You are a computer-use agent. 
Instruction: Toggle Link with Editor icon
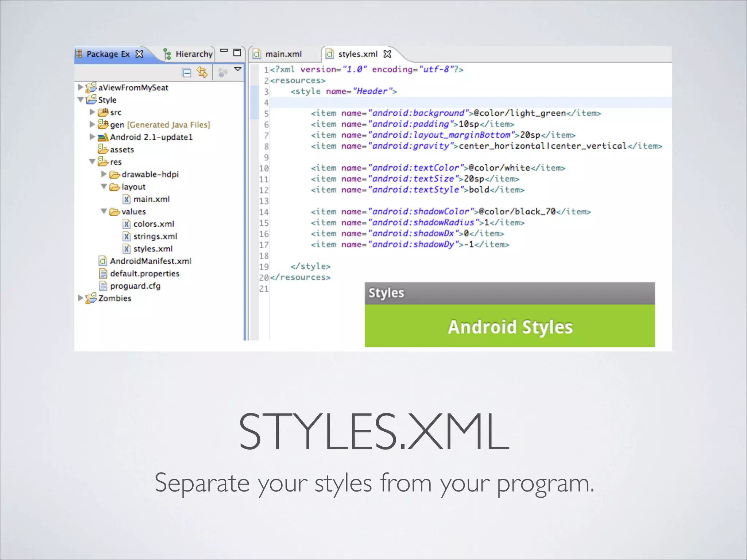pos(202,72)
